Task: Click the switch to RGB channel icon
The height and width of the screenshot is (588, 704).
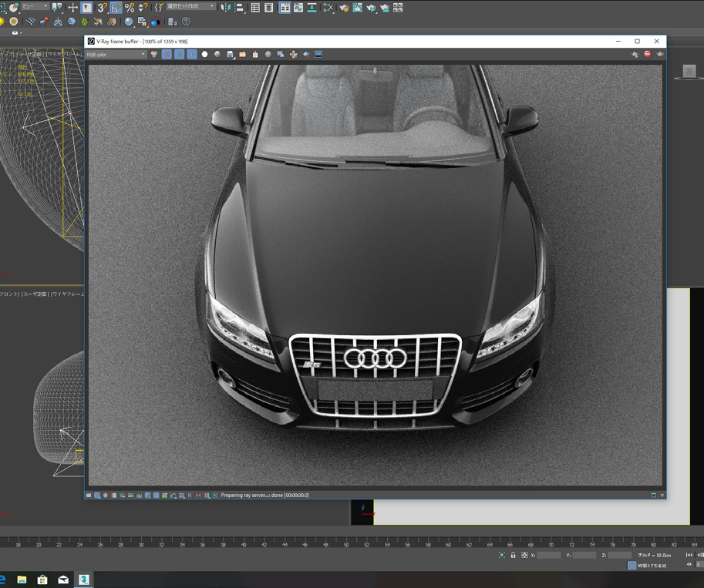Action: coord(154,55)
